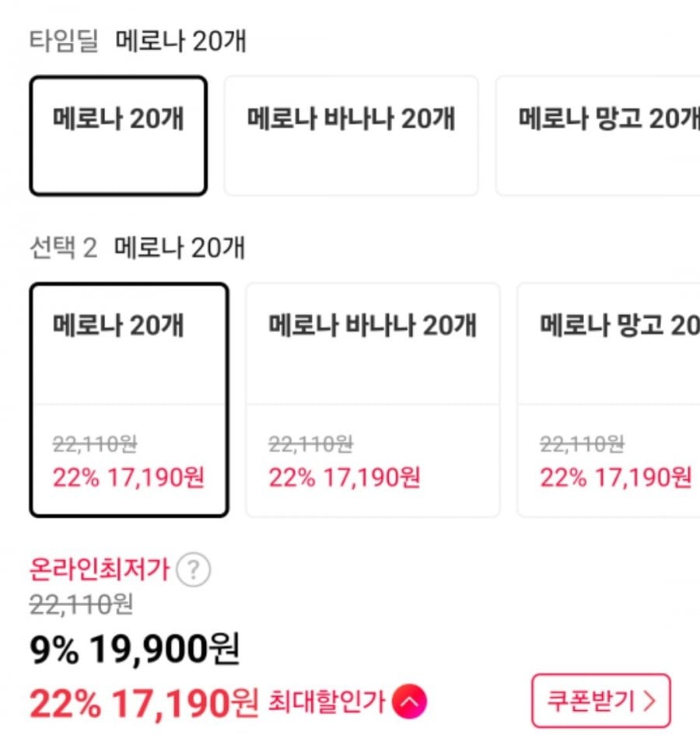Click the 선택 2 section heading
Screen dimensions: 700x753
coord(63,248)
